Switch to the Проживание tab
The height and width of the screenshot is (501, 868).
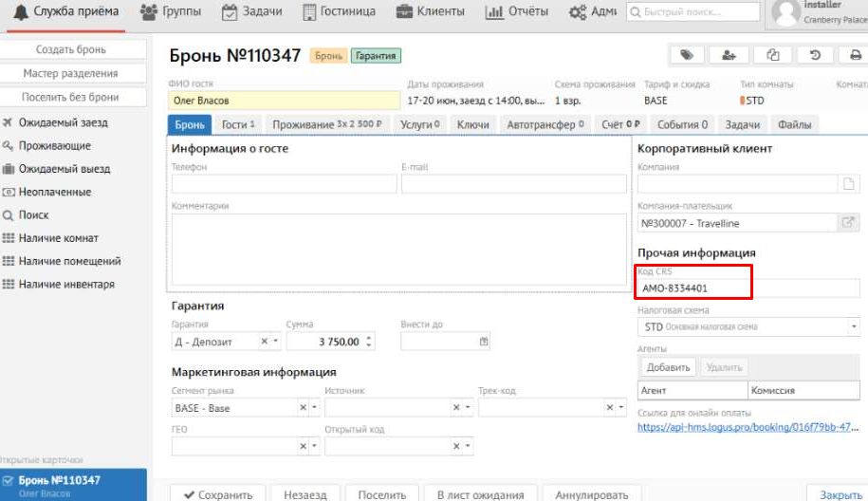pos(326,124)
